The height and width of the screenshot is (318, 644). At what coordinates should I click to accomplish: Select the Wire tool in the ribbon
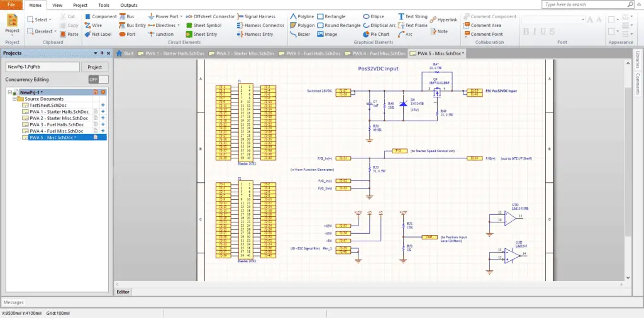pos(92,25)
